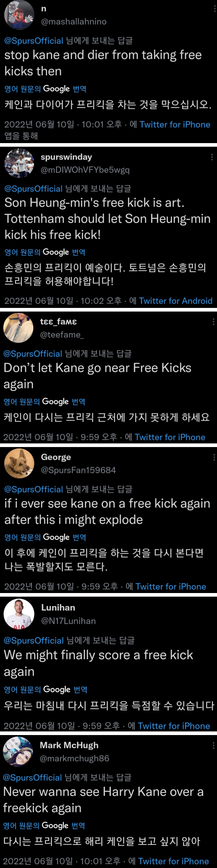
Task: Open Lunihan's profile avatar
Action: 19,614
